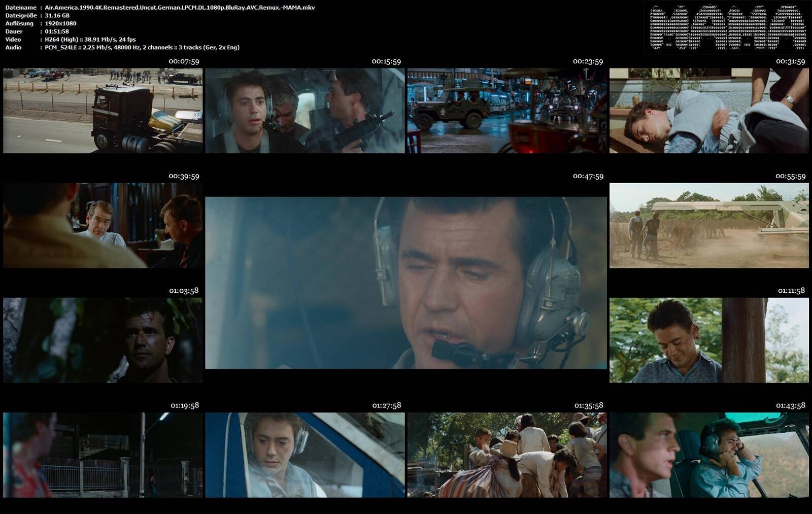Viewport: 812px width, 514px height.
Task: Open the 01:43:58 two pilots cockpit thumbnail
Action: (x=709, y=455)
